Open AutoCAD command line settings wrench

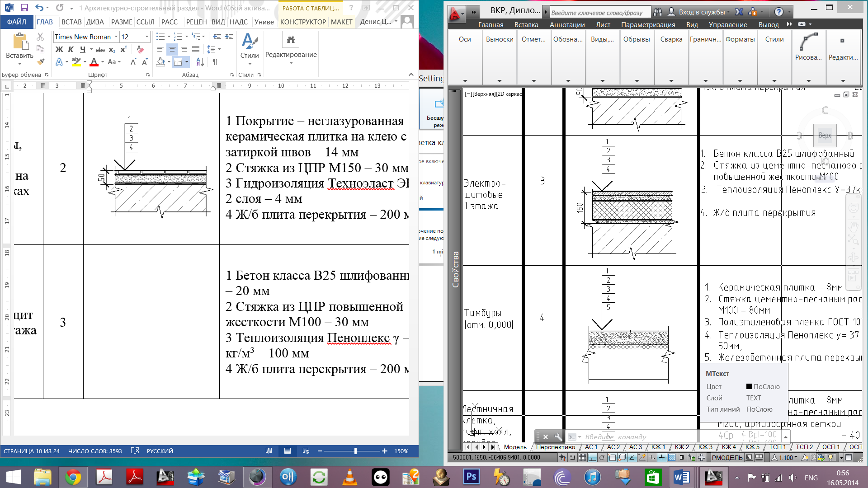pos(558,437)
